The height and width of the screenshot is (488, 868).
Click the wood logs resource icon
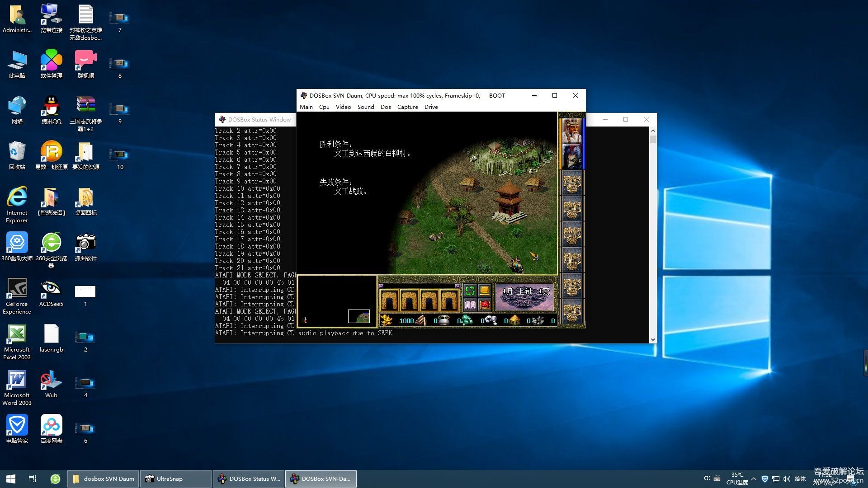tap(420, 320)
